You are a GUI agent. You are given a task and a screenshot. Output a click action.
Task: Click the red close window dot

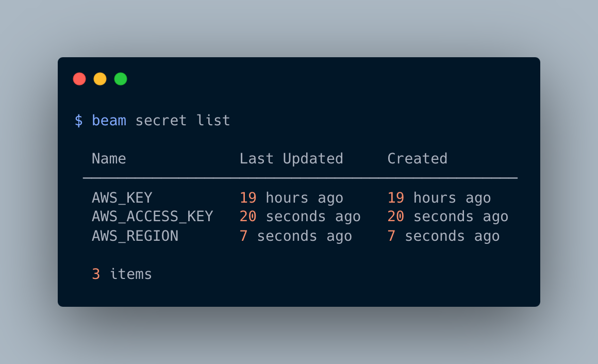79,79
